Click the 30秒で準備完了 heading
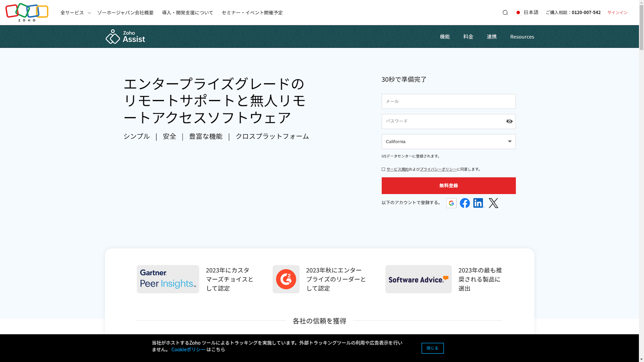 click(x=404, y=79)
